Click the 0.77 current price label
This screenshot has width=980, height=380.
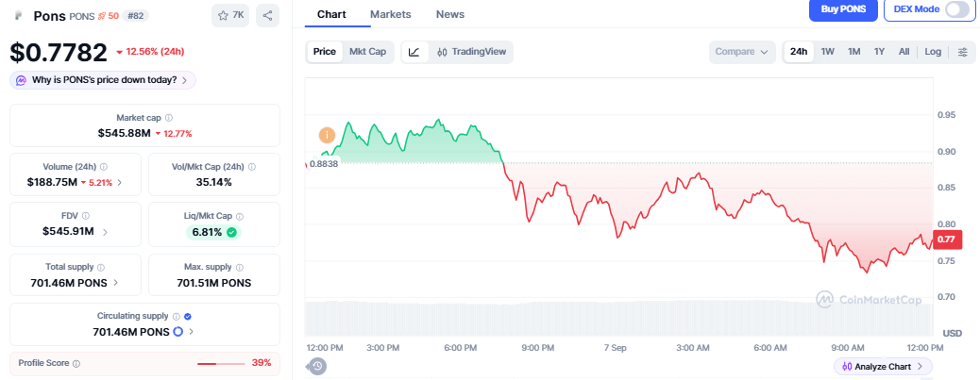(946, 239)
